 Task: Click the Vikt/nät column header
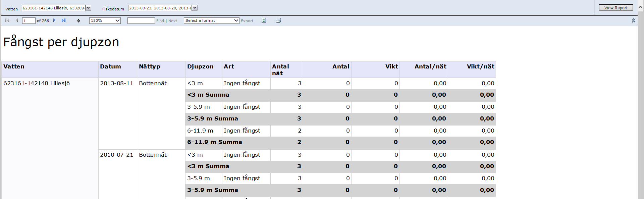pos(472,70)
